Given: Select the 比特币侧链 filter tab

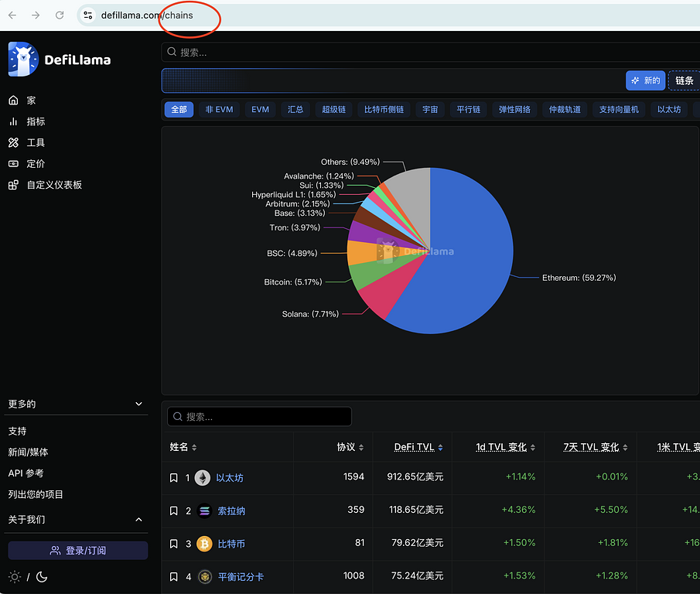Looking at the screenshot, I should [384, 110].
